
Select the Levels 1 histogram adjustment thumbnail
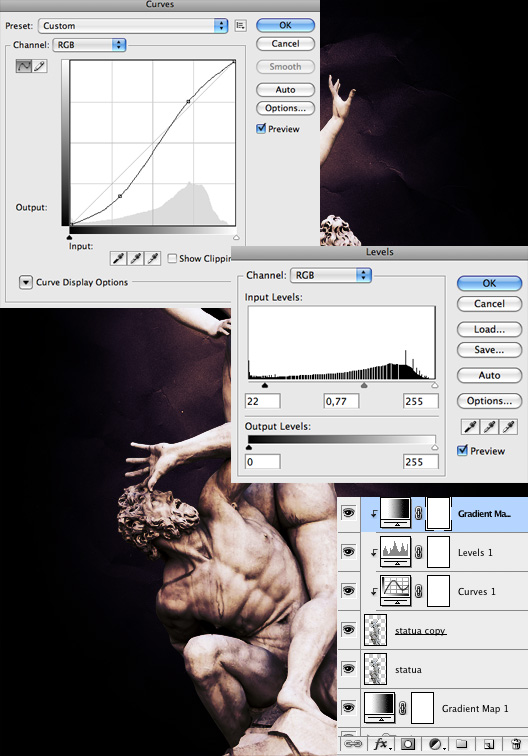click(396, 552)
